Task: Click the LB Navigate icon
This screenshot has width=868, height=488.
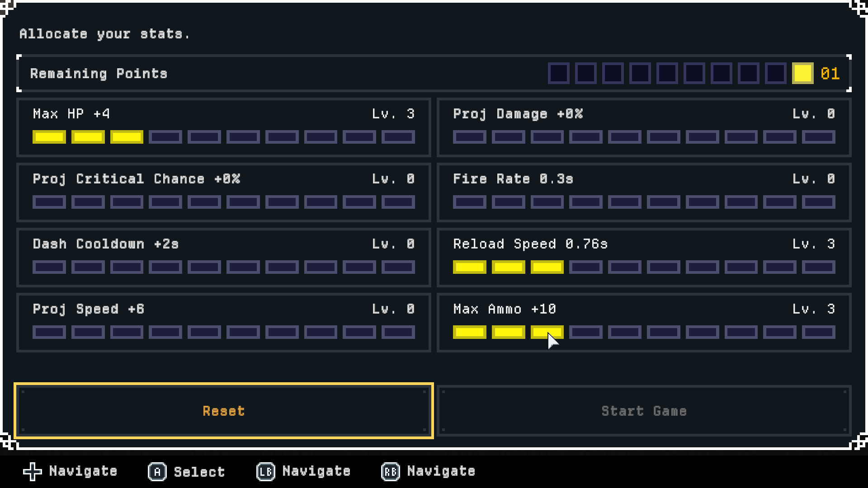Action: coord(266,472)
